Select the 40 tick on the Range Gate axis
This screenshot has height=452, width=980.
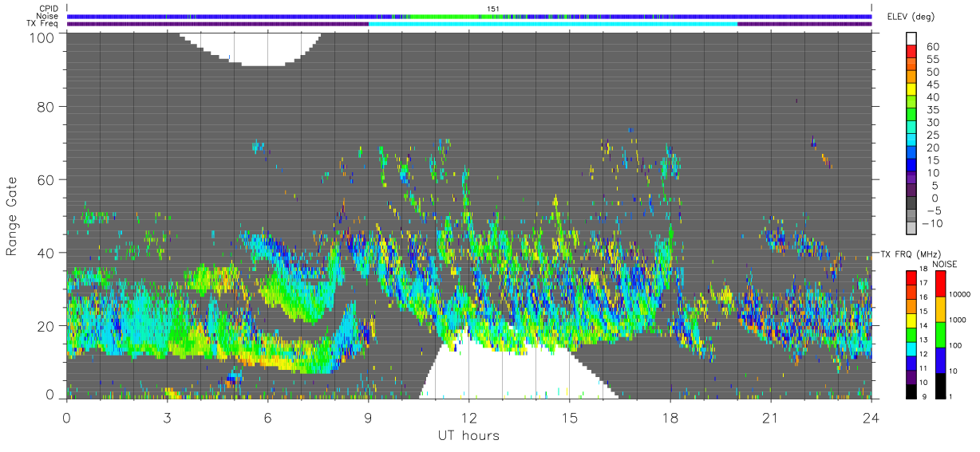tap(46, 253)
